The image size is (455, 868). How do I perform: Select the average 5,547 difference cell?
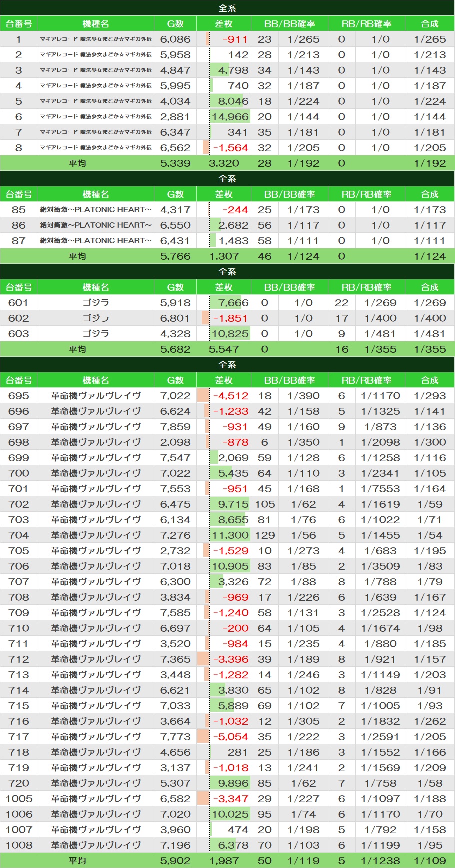click(x=224, y=349)
